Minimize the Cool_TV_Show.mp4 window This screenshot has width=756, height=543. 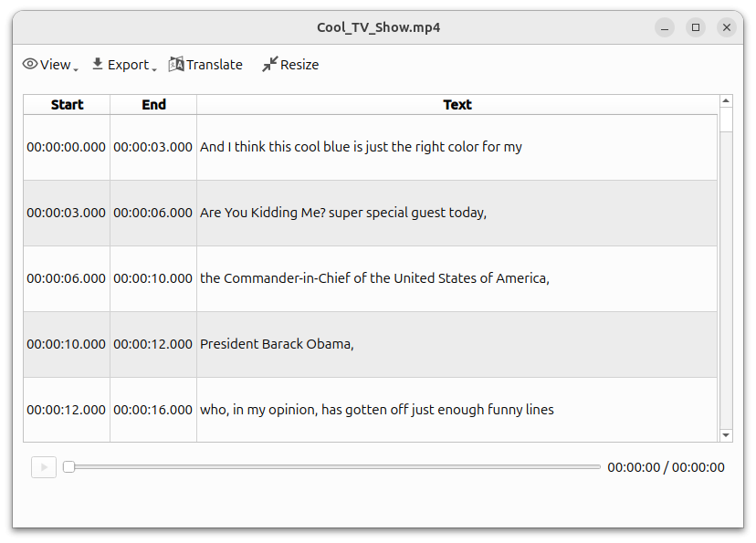pos(665,27)
